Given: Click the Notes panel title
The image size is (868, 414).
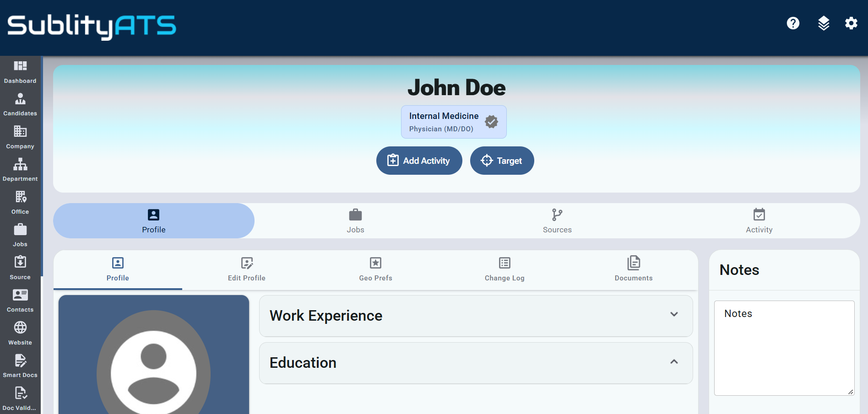Looking at the screenshot, I should [739, 270].
